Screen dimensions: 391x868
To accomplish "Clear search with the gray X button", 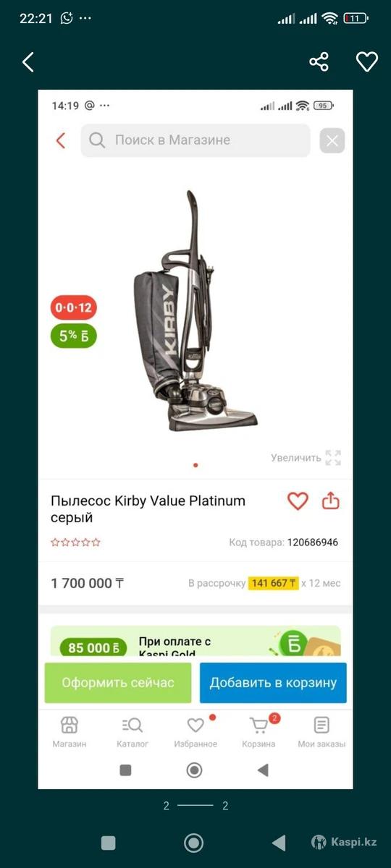I will [332, 141].
